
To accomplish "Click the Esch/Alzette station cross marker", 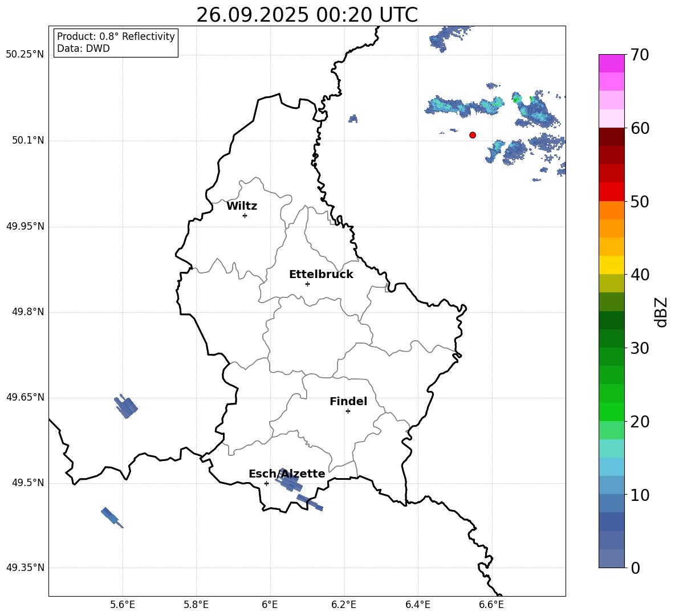I will 266,483.
